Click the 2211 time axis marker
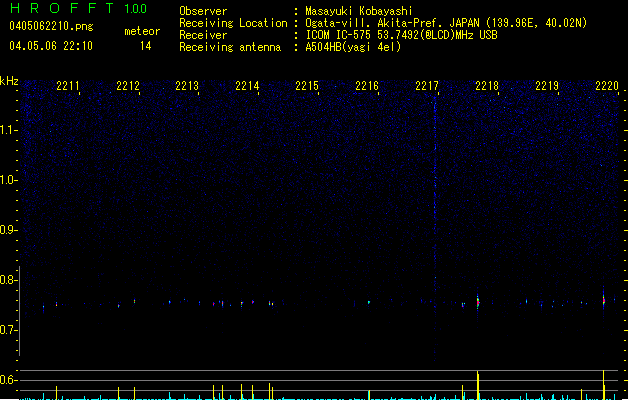Viewport: 629px width, 400px height. pos(67,86)
